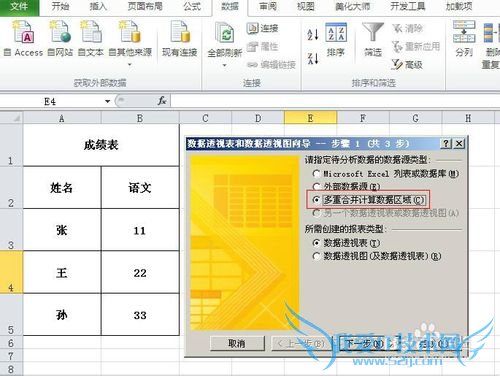Switch to the 开始 home tab
Viewport: 500px width, 376px height.
[x=60, y=7]
